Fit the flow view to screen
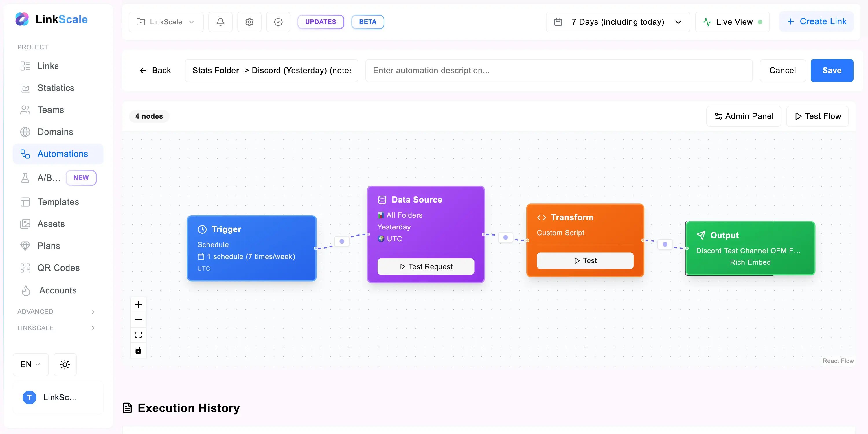868x434 pixels. point(138,334)
